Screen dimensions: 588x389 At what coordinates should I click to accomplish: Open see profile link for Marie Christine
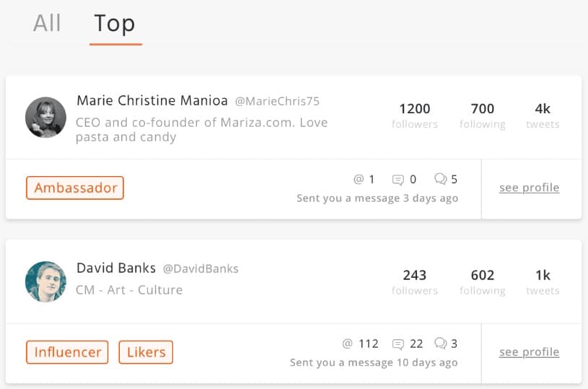click(529, 188)
